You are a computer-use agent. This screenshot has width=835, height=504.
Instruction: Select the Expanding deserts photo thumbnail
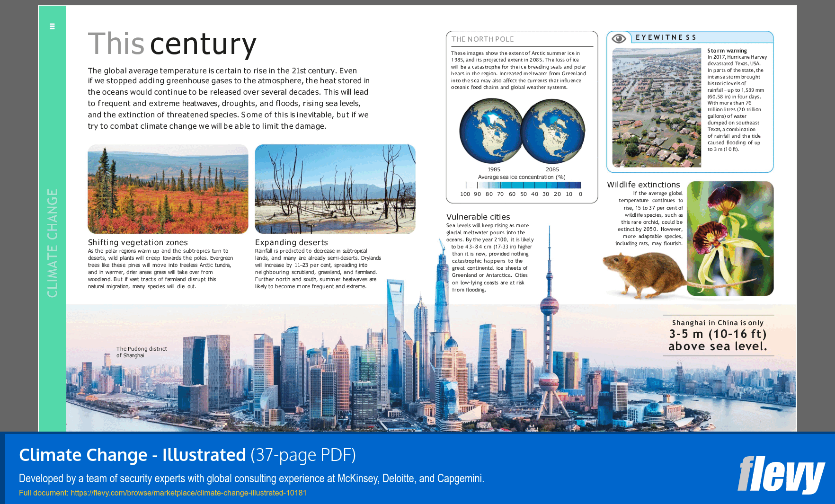pos(335,189)
